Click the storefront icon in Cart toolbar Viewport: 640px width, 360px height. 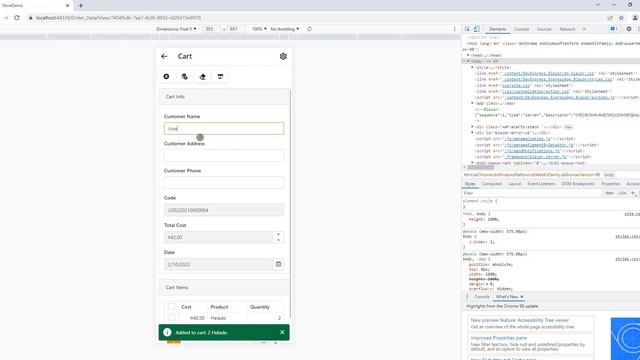[220, 76]
